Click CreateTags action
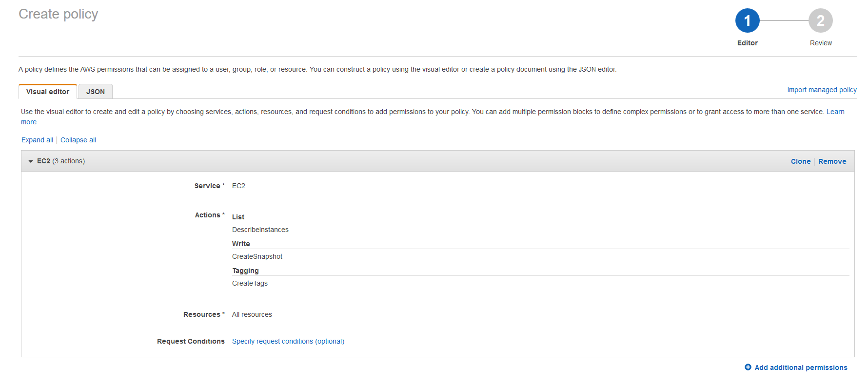 250,283
